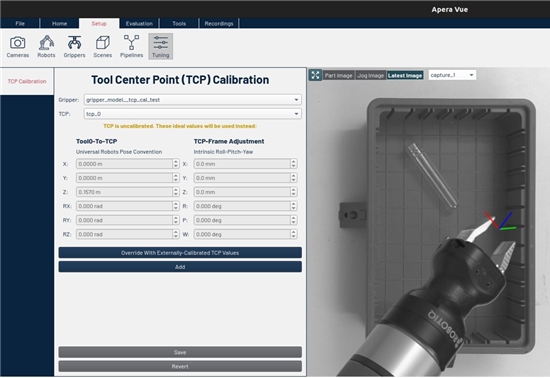
Task: Toggle the Latest Image view
Action: point(405,75)
